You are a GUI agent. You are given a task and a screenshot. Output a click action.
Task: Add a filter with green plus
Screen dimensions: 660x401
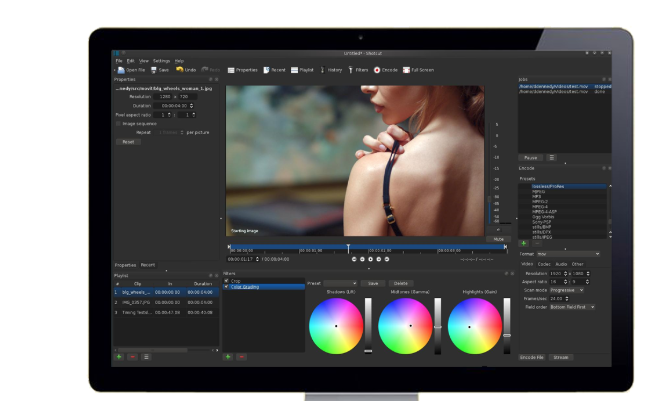click(228, 357)
